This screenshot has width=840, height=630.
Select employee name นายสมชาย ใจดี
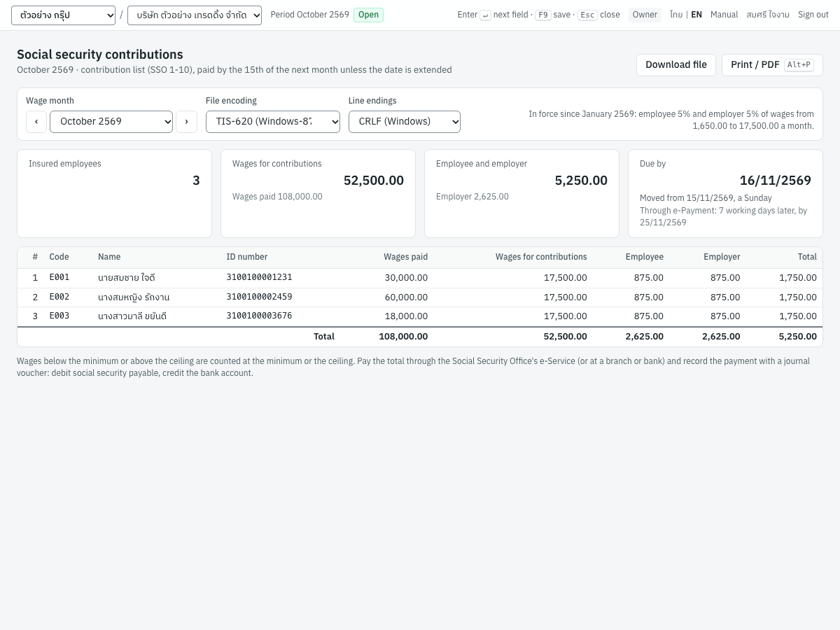(x=126, y=278)
